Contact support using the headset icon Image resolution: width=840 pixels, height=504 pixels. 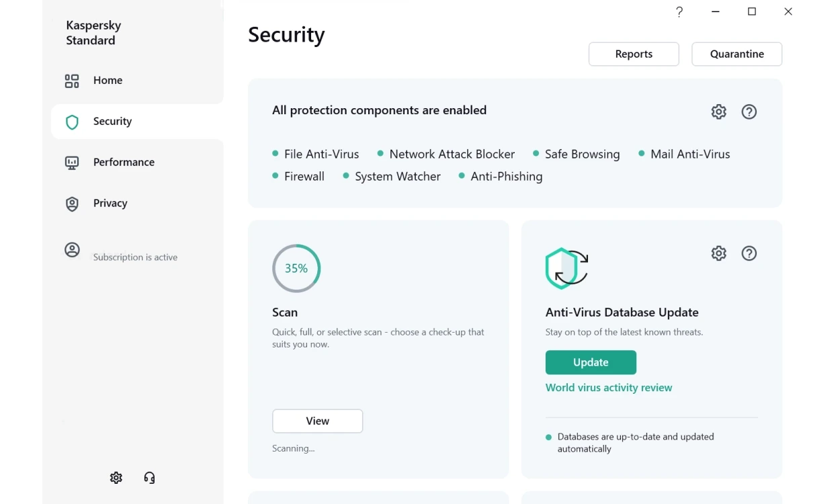[149, 478]
